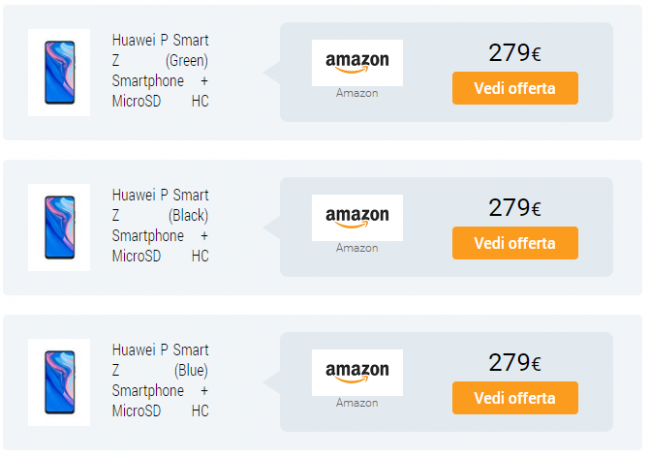Click the 279€ price of Green model
The image size is (650, 456).
[x=515, y=53]
